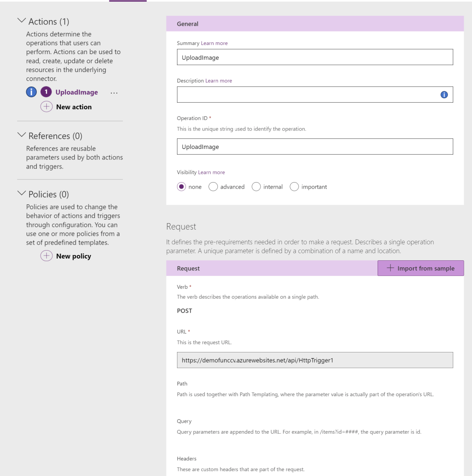Click the blue info icon beside UploadImage action
Viewport: 472px width, 476px height.
coord(31,92)
